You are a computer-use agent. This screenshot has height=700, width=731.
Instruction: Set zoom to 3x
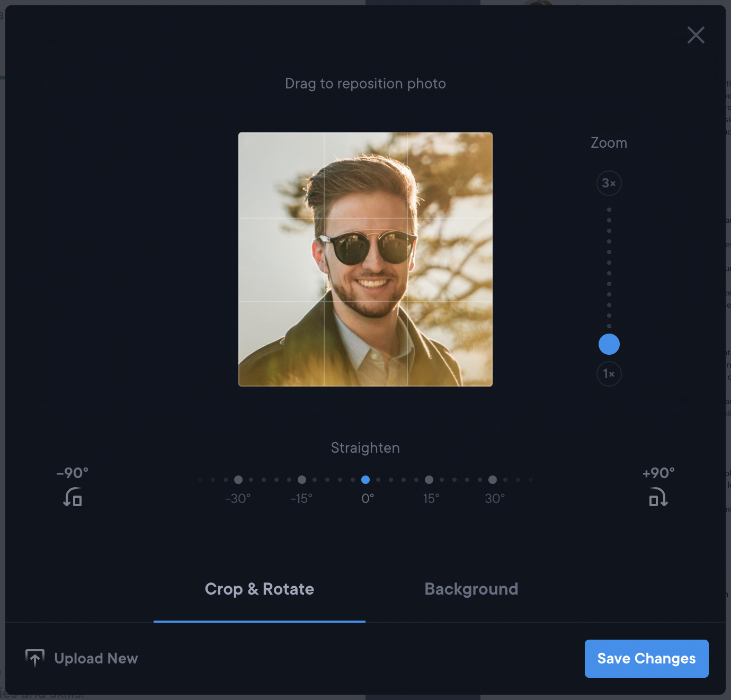609,183
